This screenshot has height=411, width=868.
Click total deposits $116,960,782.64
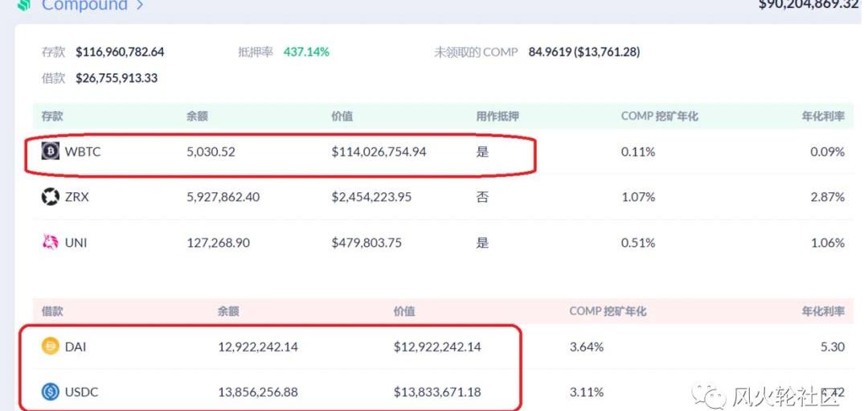pyautogui.click(x=120, y=52)
